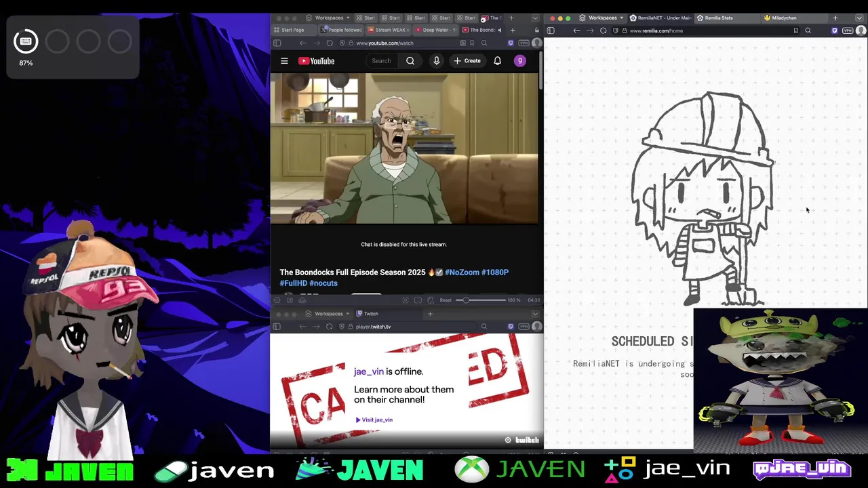Click the #NoZoom hashtag link

coord(462,272)
